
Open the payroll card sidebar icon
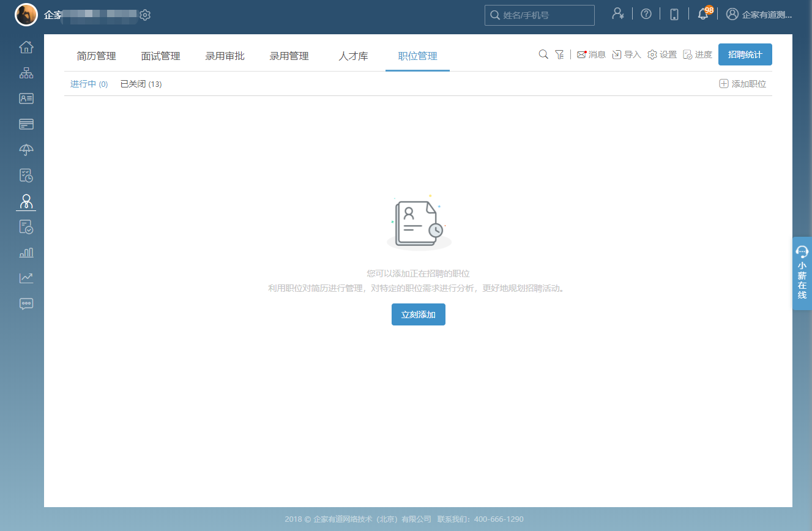pos(26,124)
